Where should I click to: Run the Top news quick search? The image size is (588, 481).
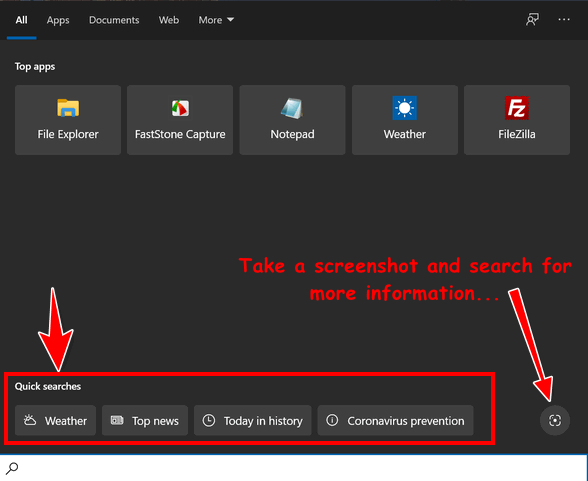pyautogui.click(x=145, y=420)
